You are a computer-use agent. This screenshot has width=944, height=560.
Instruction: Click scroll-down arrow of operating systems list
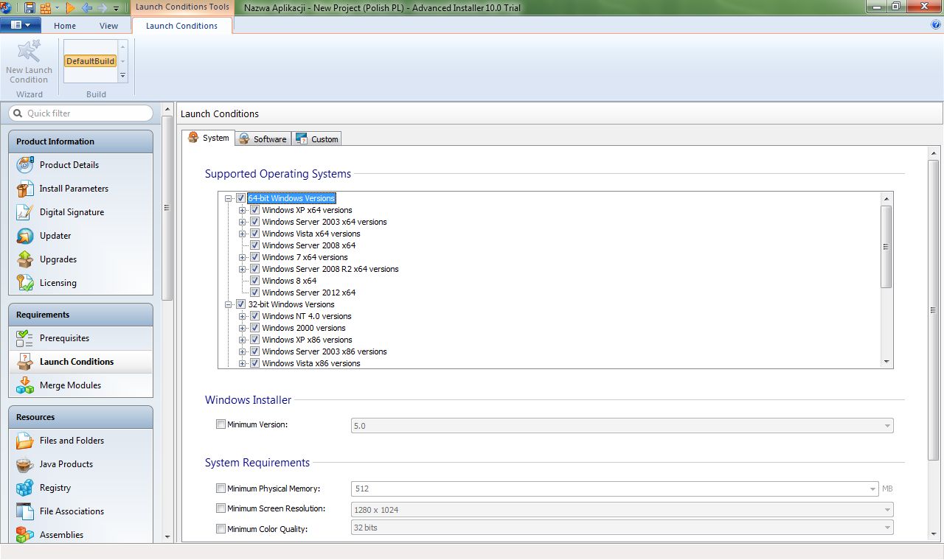pos(886,362)
